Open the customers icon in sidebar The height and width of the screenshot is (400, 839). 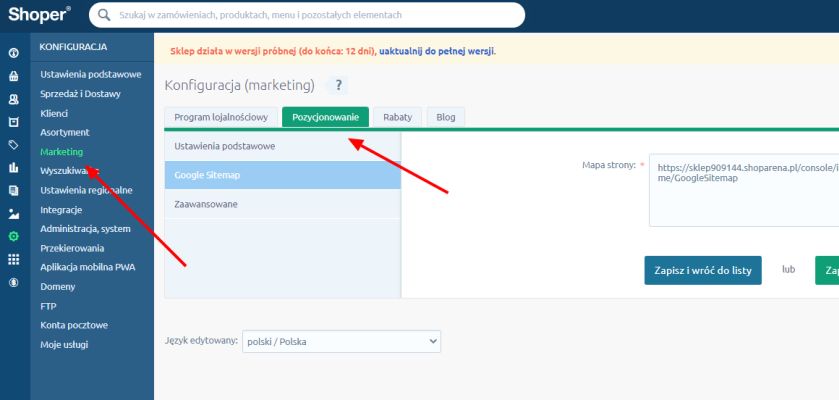(14, 99)
